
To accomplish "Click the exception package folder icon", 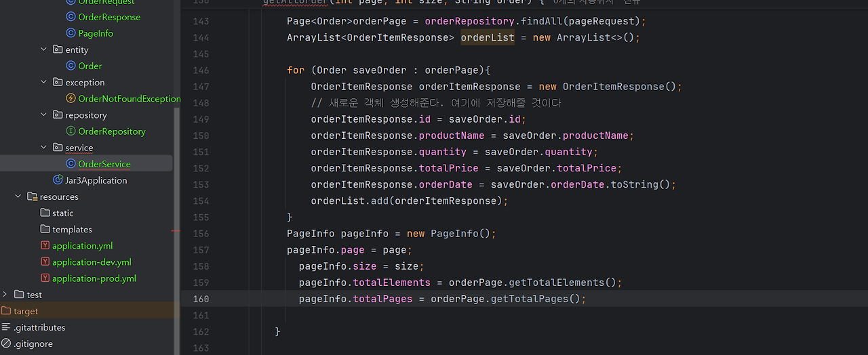I will [58, 82].
